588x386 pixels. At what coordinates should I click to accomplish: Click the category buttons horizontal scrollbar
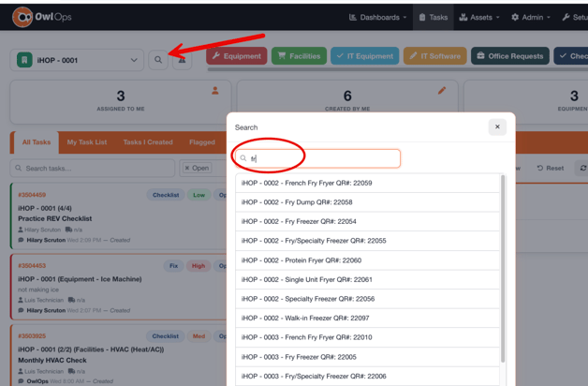398,69
